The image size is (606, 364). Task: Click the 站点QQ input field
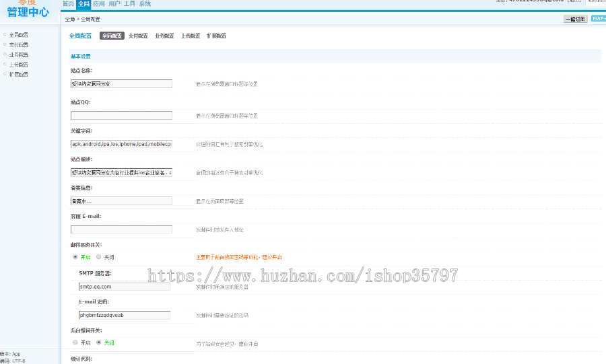point(121,116)
